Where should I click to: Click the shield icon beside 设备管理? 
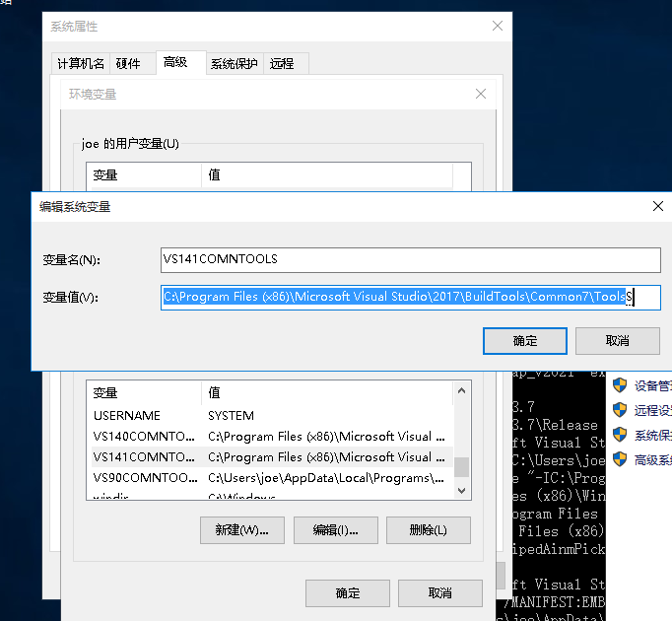pos(620,385)
